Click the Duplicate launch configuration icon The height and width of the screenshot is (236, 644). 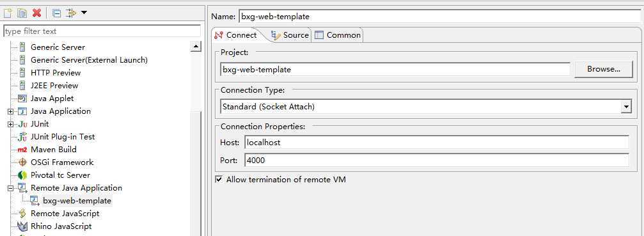coord(22,13)
